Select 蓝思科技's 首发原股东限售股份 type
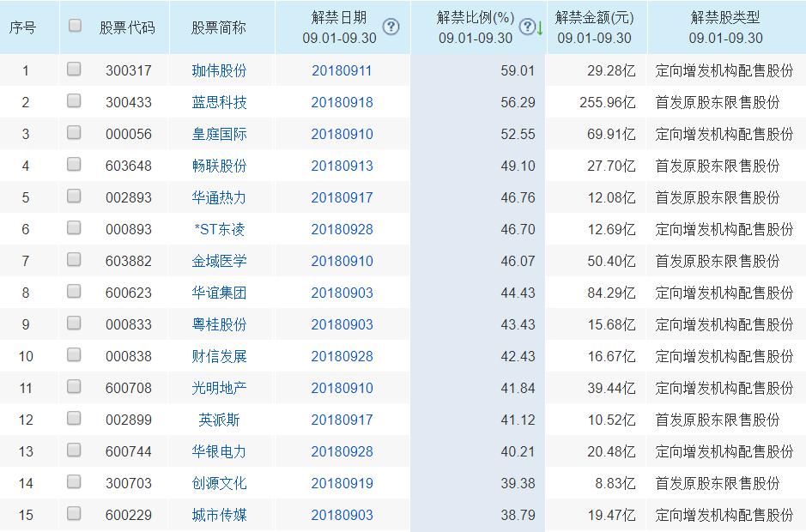Viewport: 806px width, 532px height. (718, 102)
